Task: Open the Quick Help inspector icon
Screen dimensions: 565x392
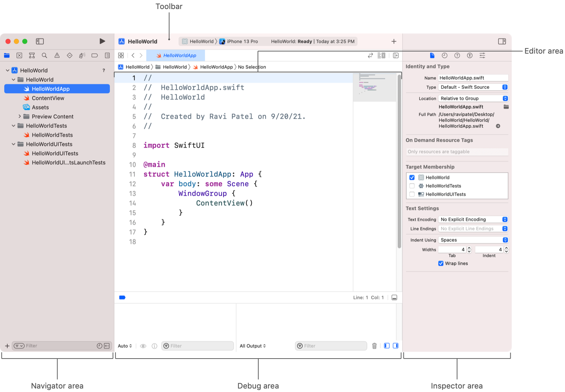Action: (457, 55)
